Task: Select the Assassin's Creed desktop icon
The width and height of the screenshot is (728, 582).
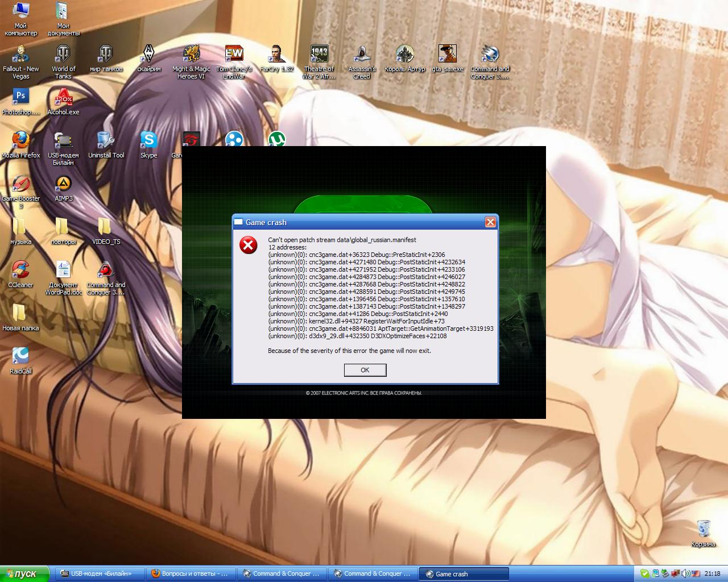Action: pyautogui.click(x=362, y=62)
